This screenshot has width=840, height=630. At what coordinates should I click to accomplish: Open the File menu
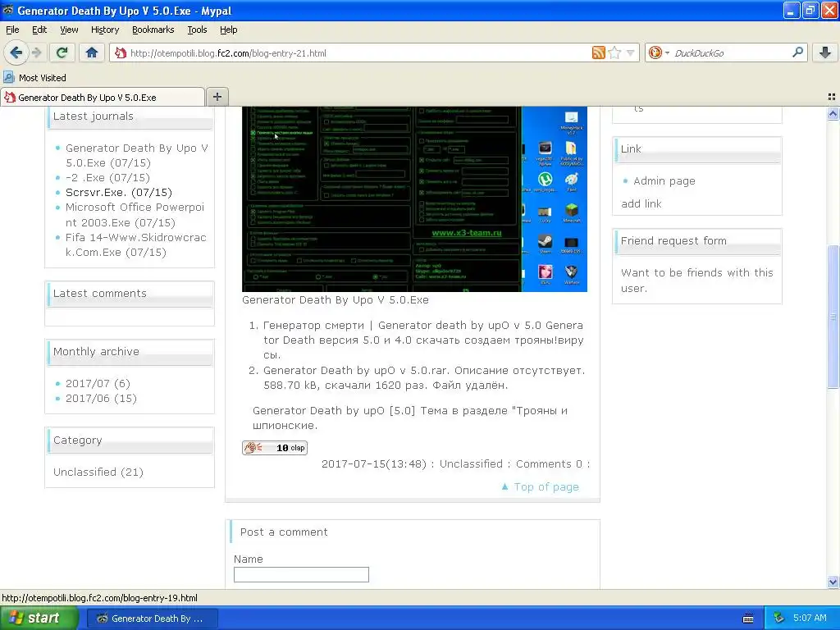pyautogui.click(x=12, y=30)
